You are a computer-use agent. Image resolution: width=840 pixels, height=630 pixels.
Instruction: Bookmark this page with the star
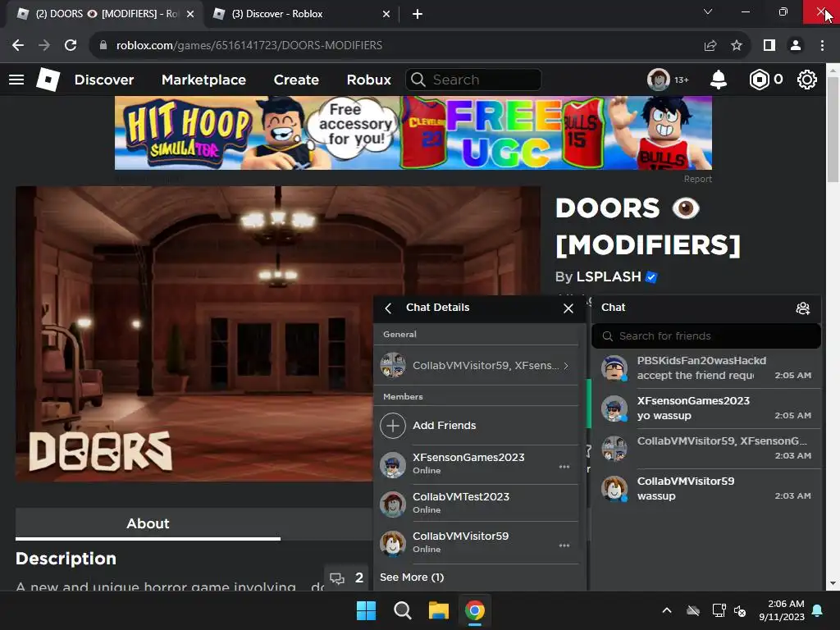point(737,46)
